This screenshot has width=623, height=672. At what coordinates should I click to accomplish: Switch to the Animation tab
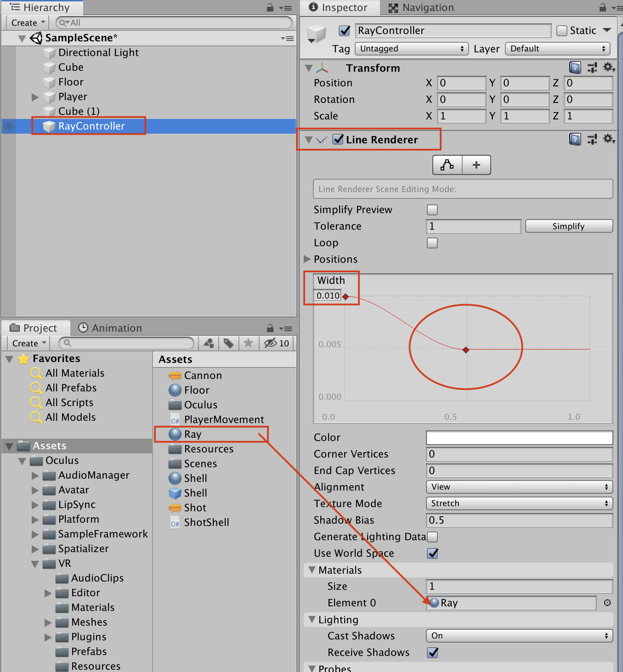pyautogui.click(x=110, y=328)
